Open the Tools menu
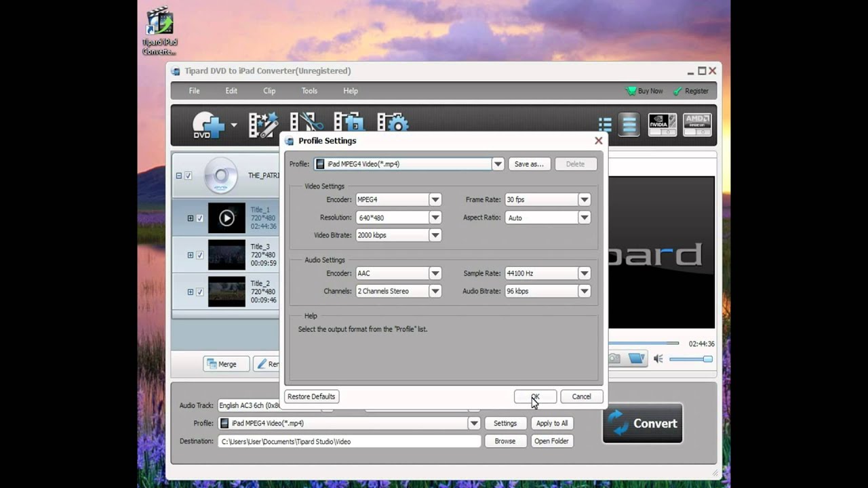This screenshot has height=488, width=868. 309,91
